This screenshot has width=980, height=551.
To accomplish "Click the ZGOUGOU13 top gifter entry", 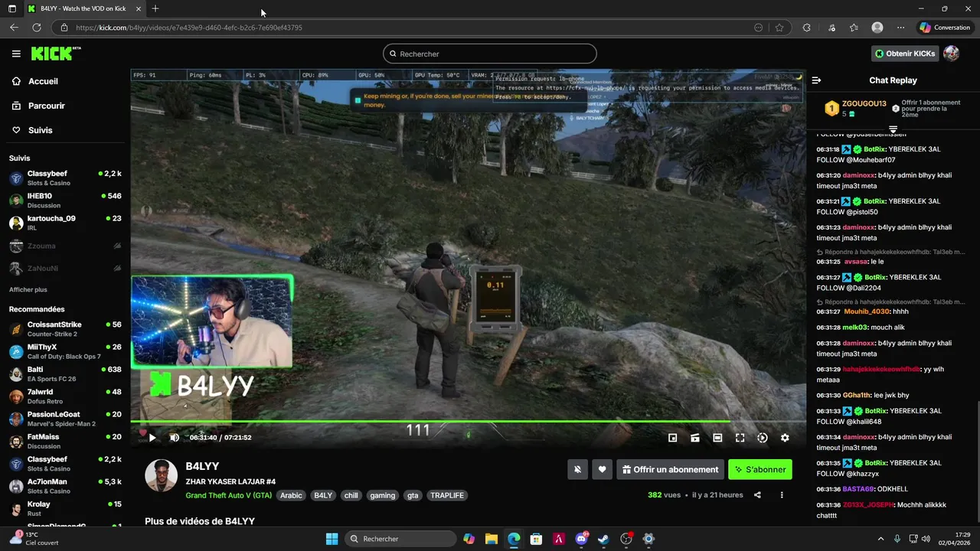I will point(856,109).
